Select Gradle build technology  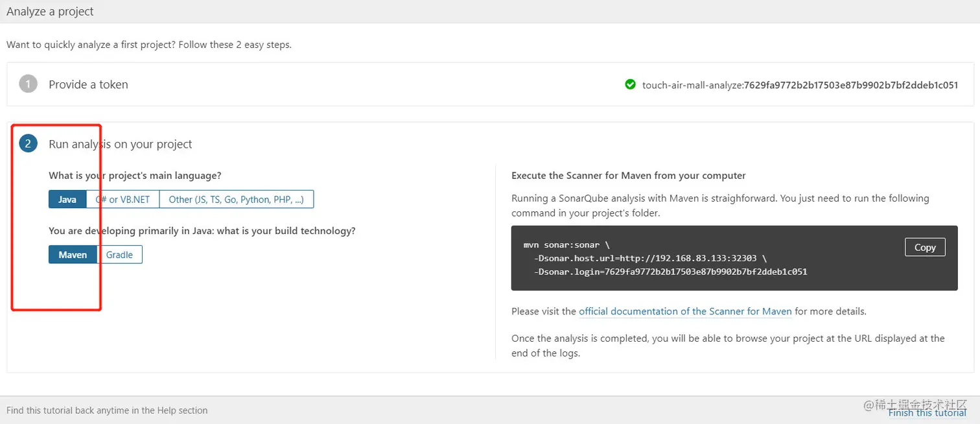tap(120, 255)
